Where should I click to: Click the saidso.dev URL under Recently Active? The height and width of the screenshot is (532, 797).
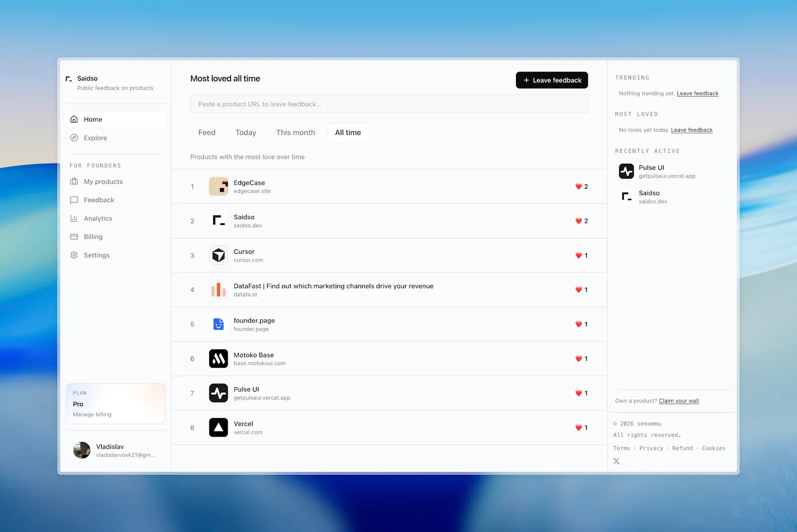pyautogui.click(x=653, y=202)
